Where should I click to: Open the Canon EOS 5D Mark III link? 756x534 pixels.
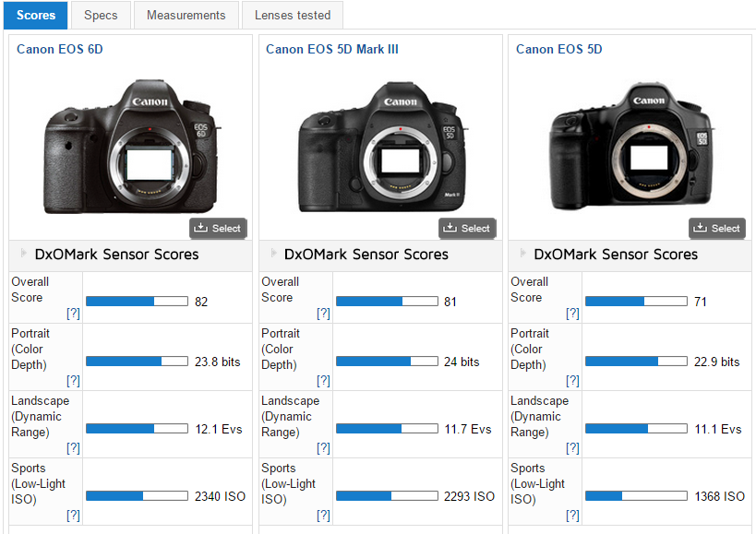pyautogui.click(x=332, y=49)
